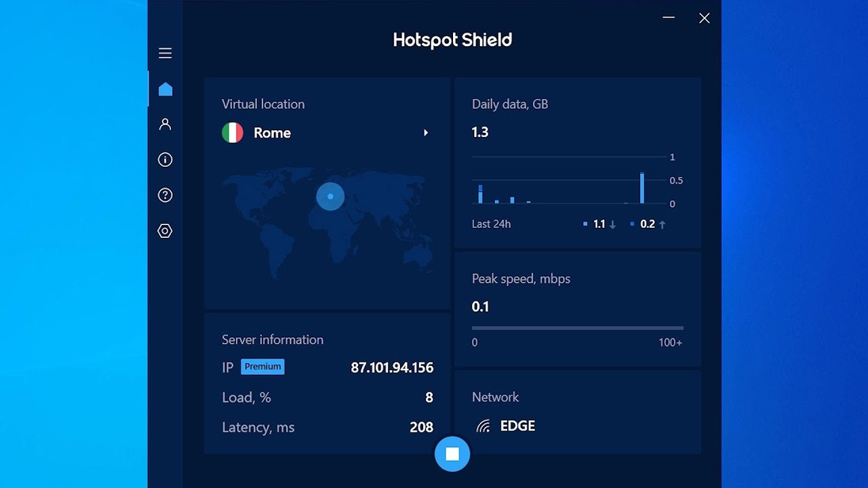Open the hamburger menu in the sidebar

(165, 53)
